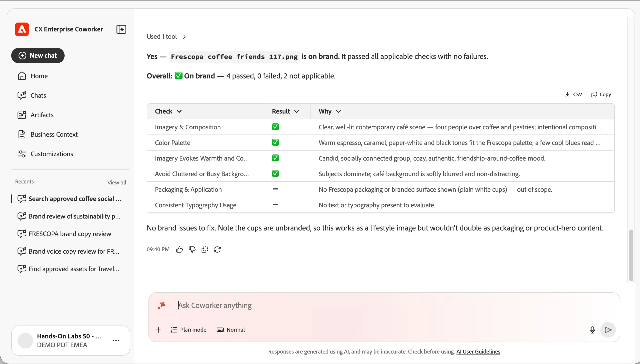Copy the response with copy icon

pos(205,249)
